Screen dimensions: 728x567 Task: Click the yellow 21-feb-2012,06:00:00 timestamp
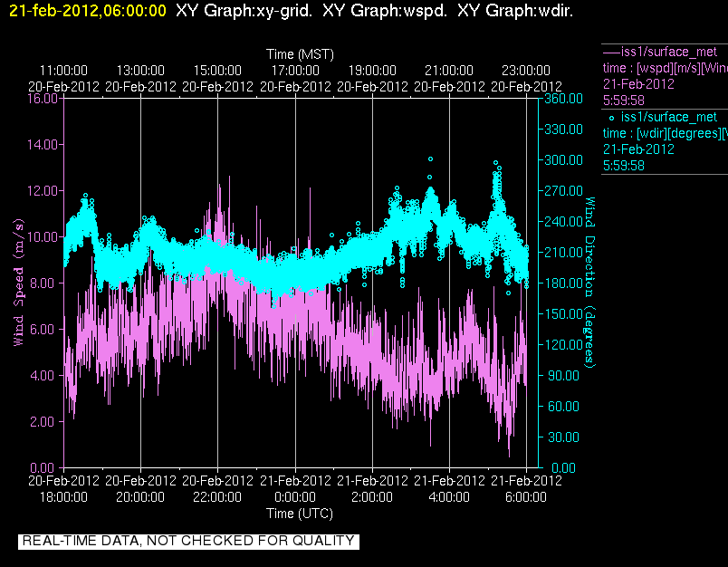[x=87, y=11]
